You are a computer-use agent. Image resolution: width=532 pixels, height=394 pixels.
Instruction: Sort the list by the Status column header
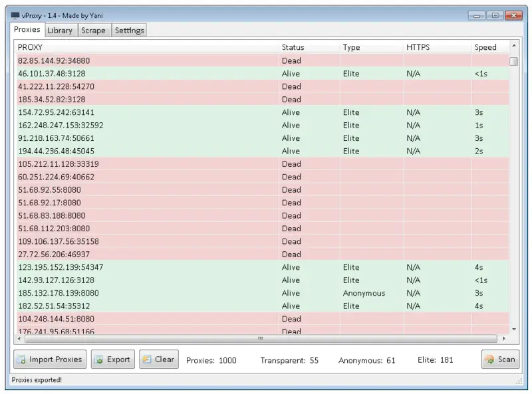click(293, 47)
